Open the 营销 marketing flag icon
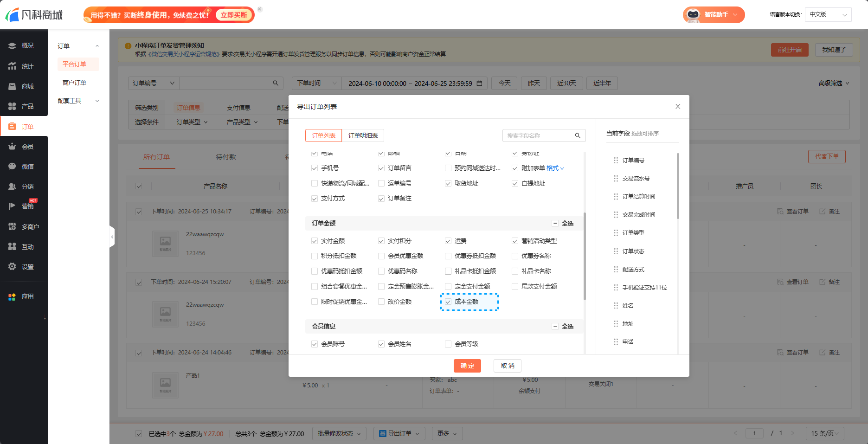The height and width of the screenshot is (444, 868). click(12, 206)
